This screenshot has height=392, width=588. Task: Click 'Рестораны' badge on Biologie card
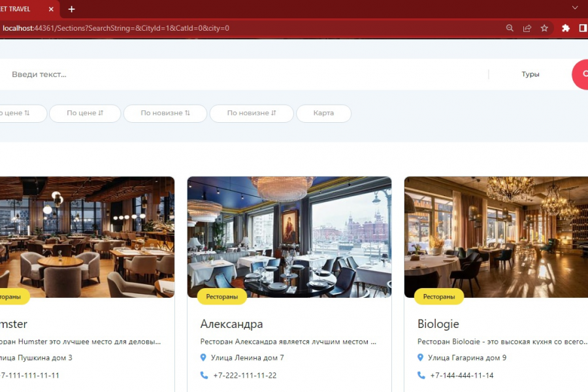coord(439,297)
